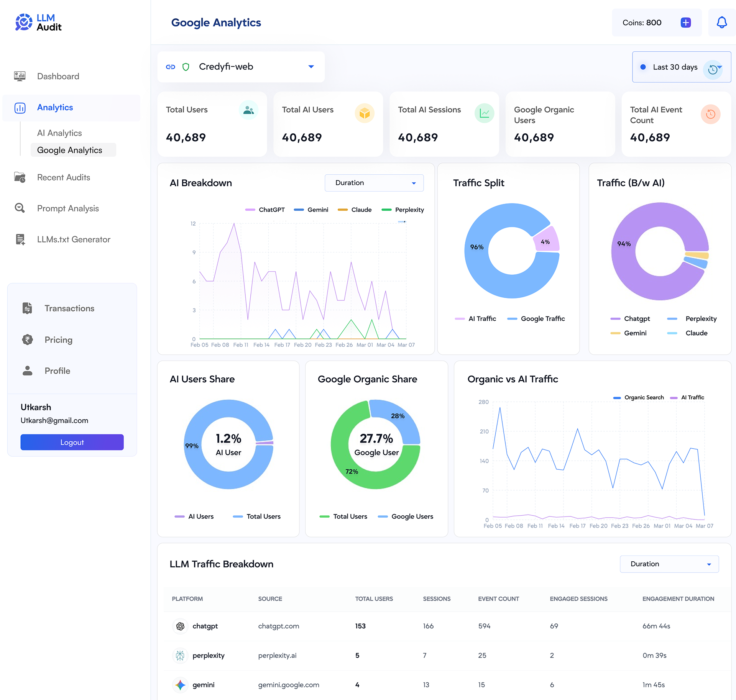Click the green shield icon beside Credyfi-web

(186, 67)
